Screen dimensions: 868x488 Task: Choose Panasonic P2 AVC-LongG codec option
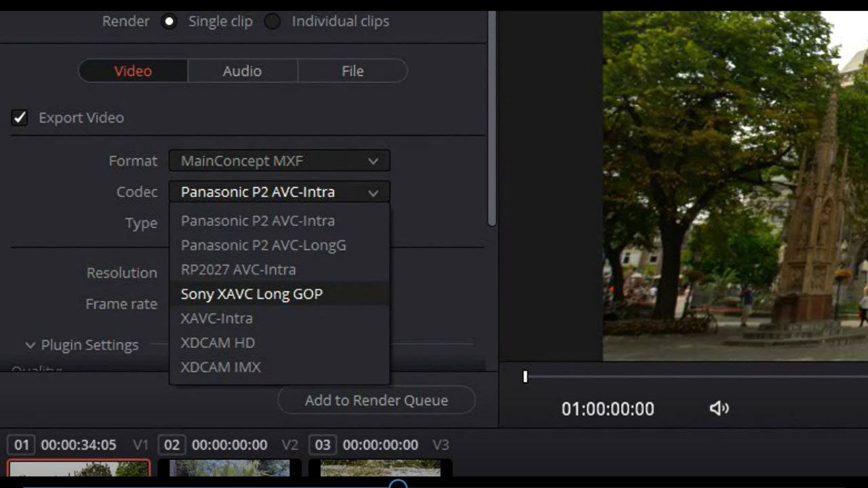click(x=263, y=245)
